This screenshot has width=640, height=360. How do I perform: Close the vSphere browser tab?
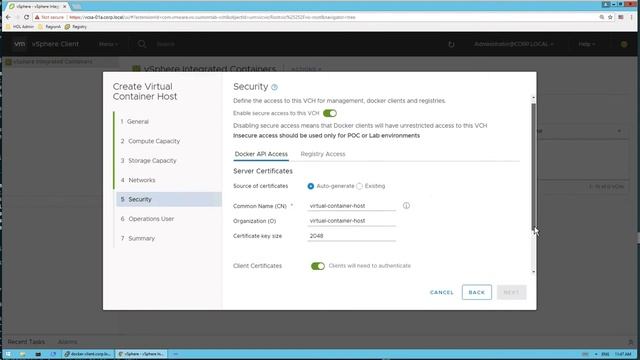pyautogui.click(x=64, y=7)
